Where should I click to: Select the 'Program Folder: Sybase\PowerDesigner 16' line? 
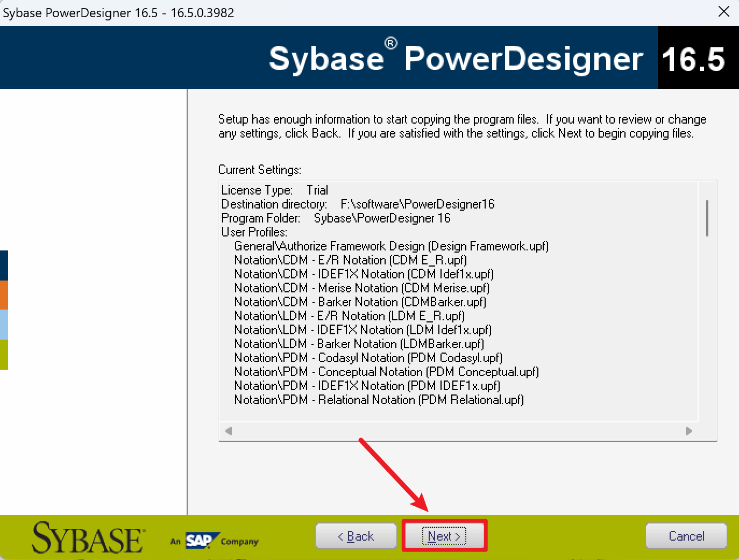coord(336,218)
